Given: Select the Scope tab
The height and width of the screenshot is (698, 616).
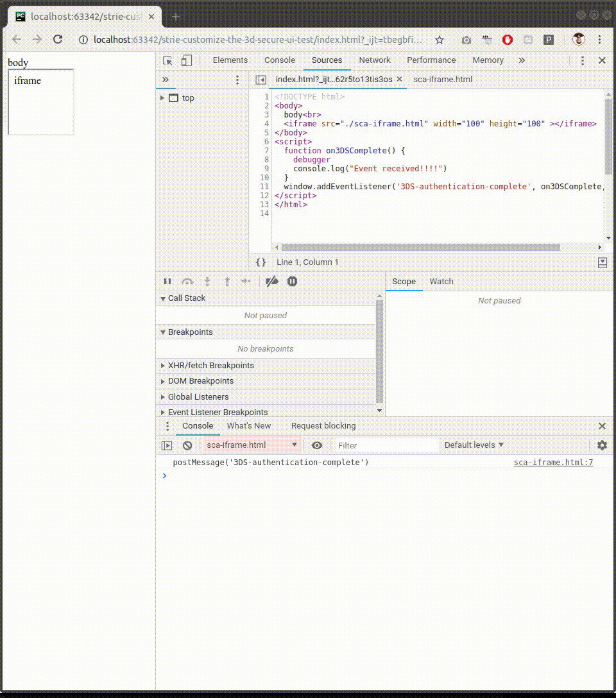Looking at the screenshot, I should click(x=404, y=282).
